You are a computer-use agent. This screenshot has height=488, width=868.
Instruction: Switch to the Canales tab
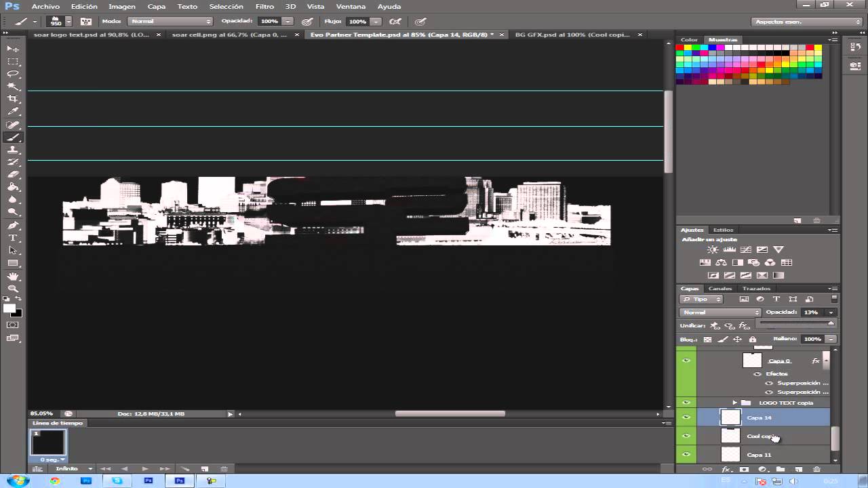tap(720, 289)
